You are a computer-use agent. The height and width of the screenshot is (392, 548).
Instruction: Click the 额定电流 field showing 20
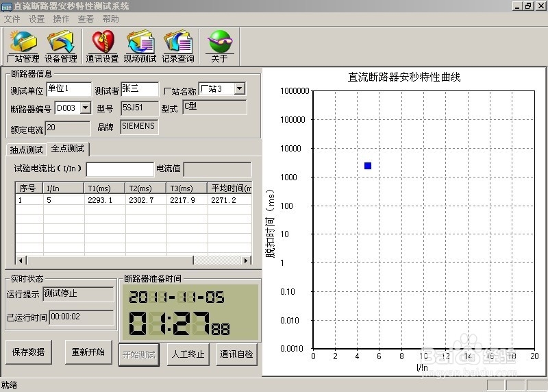click(68, 128)
